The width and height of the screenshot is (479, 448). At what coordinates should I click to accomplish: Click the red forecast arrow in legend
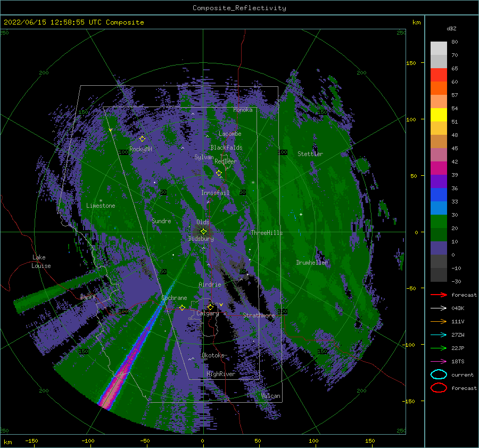click(439, 295)
